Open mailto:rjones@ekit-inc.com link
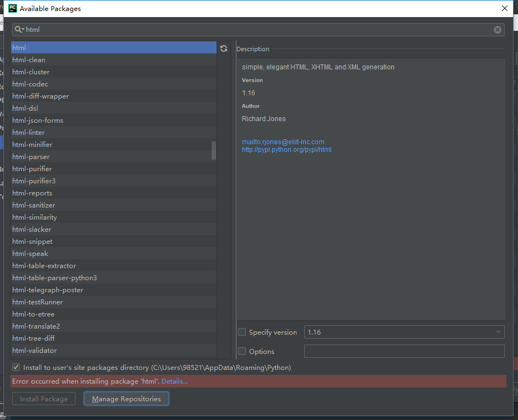Image resolution: width=518 pixels, height=420 pixels. click(283, 142)
